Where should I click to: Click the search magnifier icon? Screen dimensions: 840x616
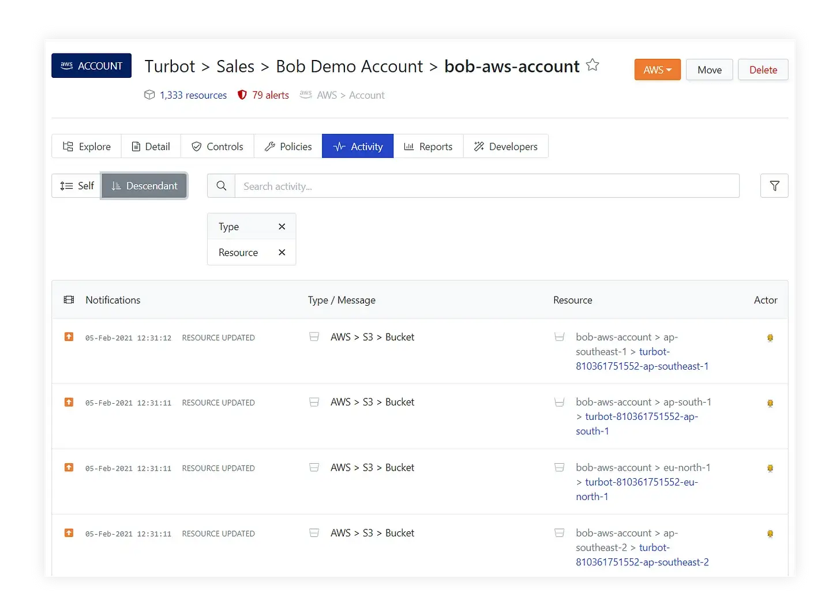click(221, 186)
